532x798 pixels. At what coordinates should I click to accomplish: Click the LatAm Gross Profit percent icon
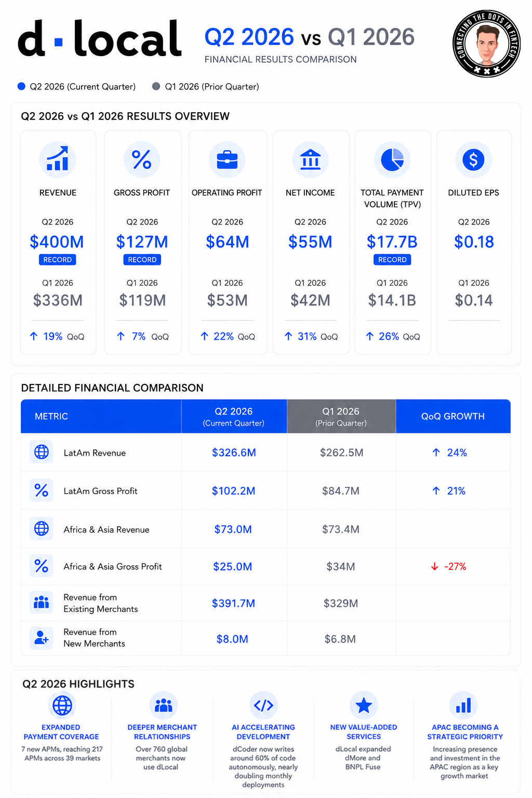pyautogui.click(x=42, y=490)
